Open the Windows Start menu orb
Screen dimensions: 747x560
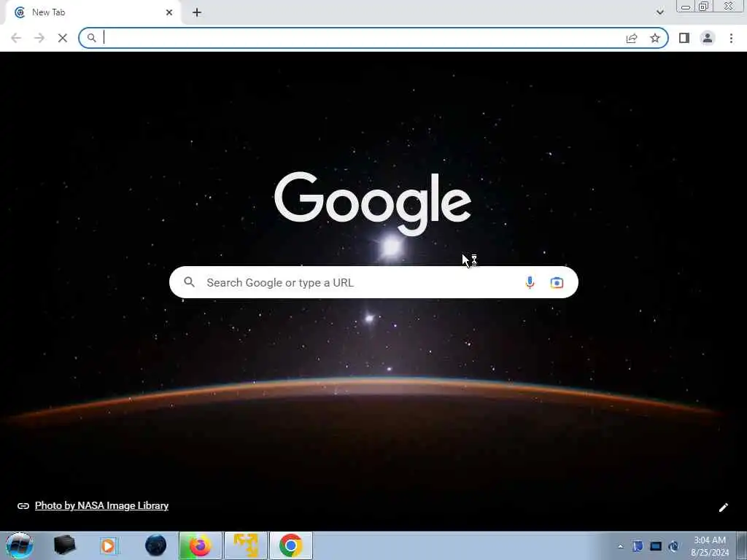click(x=20, y=545)
